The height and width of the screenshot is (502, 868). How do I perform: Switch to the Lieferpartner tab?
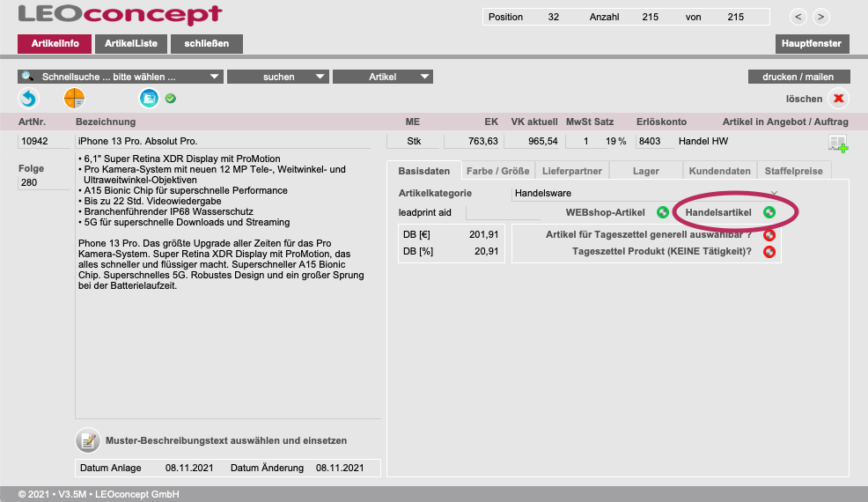pos(570,171)
